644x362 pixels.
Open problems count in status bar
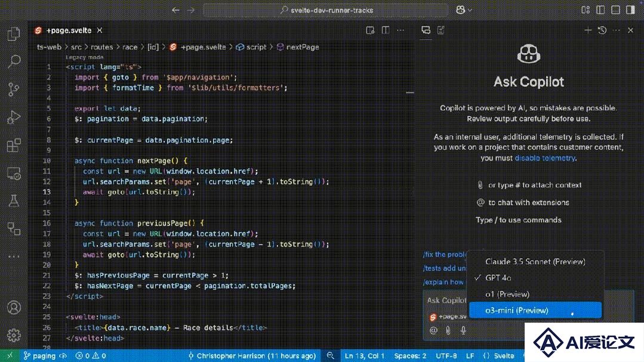tap(91, 356)
